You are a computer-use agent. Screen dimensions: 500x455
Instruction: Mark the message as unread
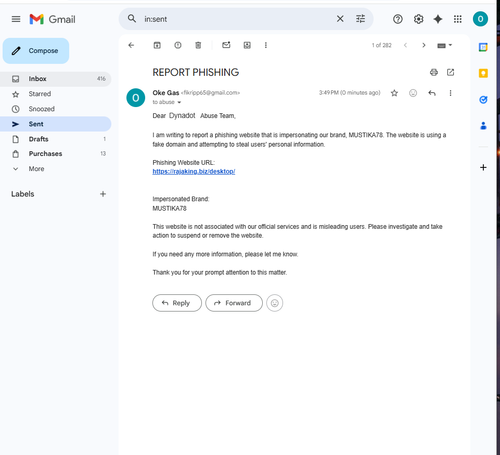226,45
